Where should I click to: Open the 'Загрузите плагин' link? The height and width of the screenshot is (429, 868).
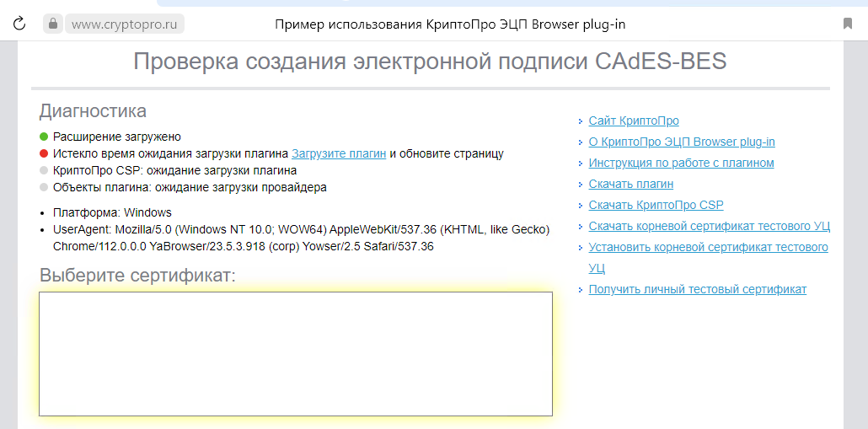(x=339, y=153)
